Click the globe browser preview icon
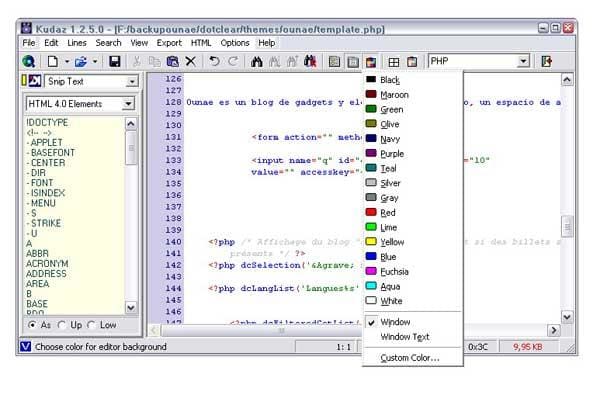Viewport: 600px width, 412px height. click(28, 61)
